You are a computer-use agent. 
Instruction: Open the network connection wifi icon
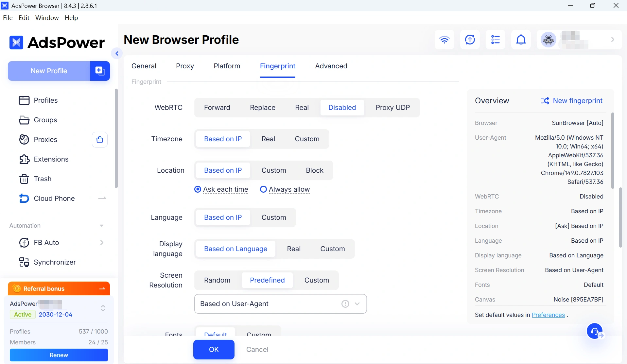point(444,40)
